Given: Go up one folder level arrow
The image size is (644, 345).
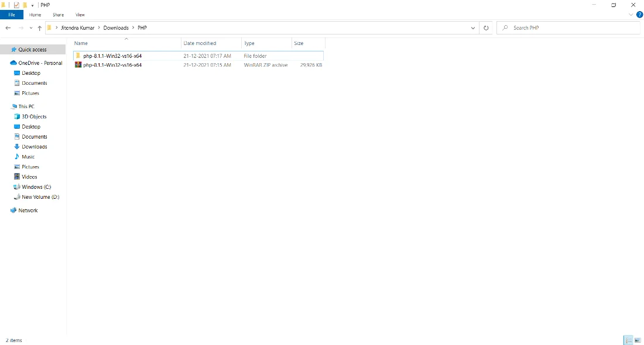Looking at the screenshot, I should pyautogui.click(x=39, y=28).
